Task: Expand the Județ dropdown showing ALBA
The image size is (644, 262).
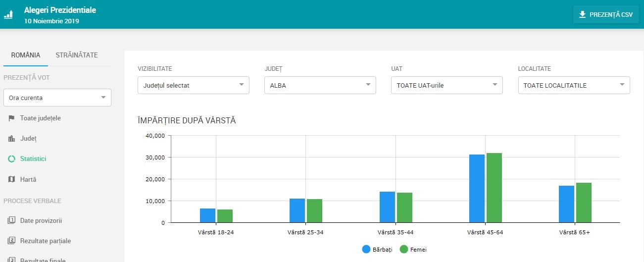Action: tap(320, 85)
